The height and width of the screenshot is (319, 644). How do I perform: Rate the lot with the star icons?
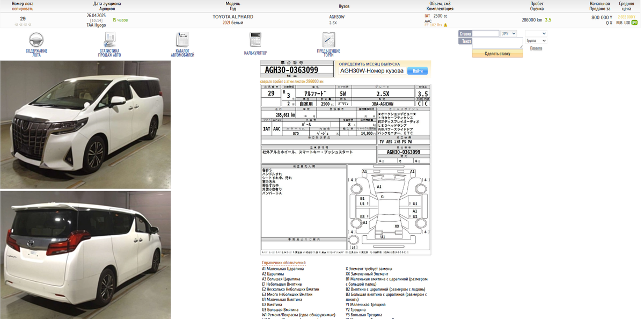click(x=23, y=25)
